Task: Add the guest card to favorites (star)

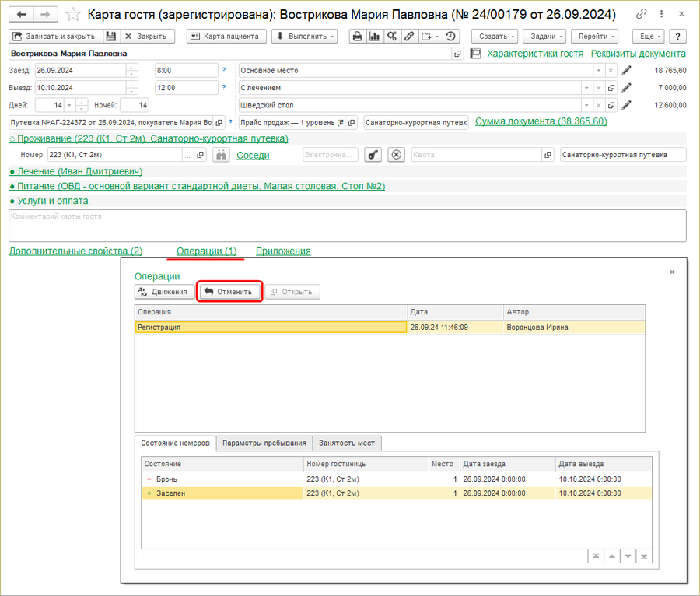Action: tap(72, 15)
